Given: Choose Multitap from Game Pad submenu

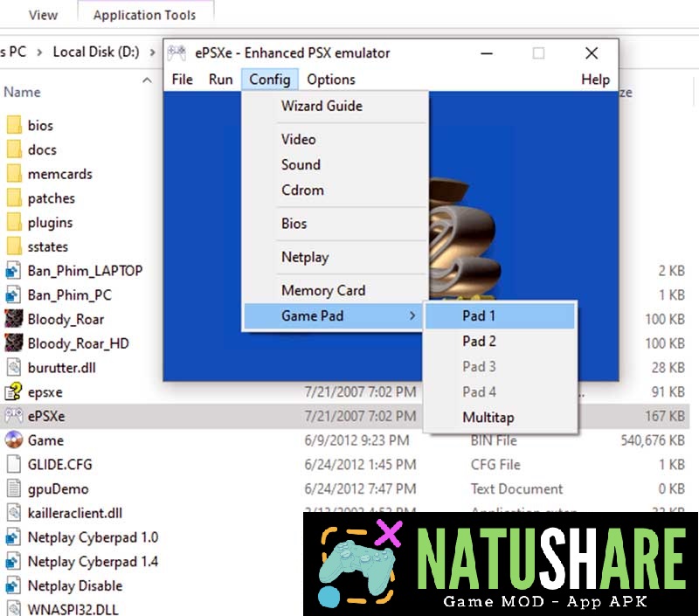Looking at the screenshot, I should (x=500, y=417).
